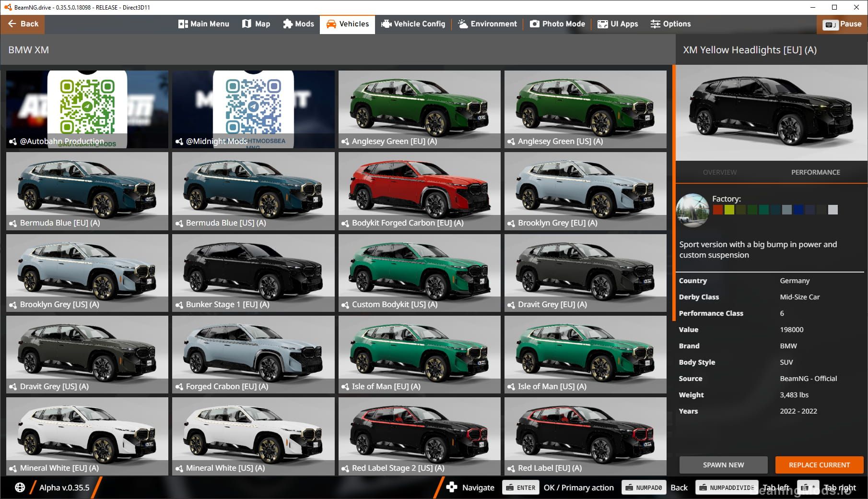The height and width of the screenshot is (499, 868).
Task: Select Bodykit Forged Carbon [EU] (A) configuration
Action: tap(419, 191)
